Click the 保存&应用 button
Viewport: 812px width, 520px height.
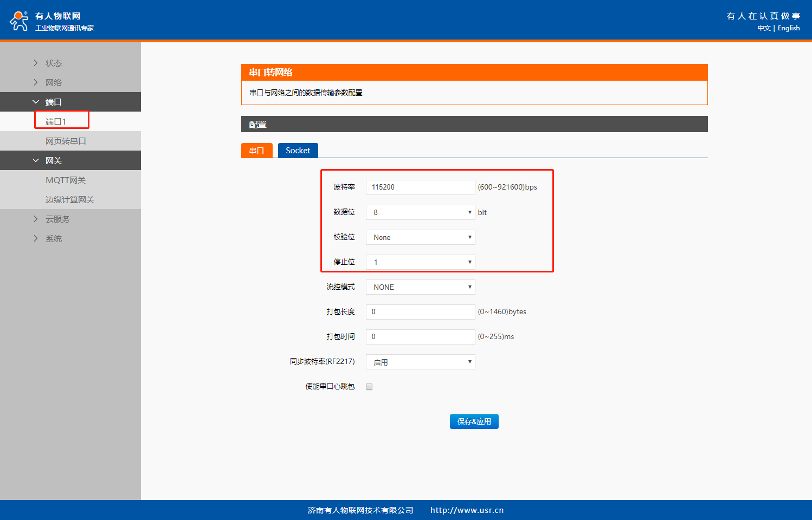[x=474, y=421]
